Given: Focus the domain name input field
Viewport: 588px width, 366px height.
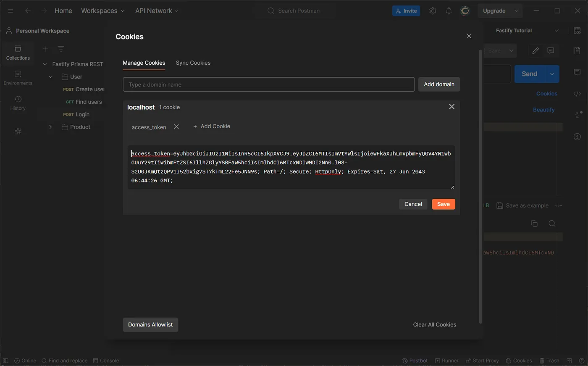Looking at the screenshot, I should tap(269, 84).
